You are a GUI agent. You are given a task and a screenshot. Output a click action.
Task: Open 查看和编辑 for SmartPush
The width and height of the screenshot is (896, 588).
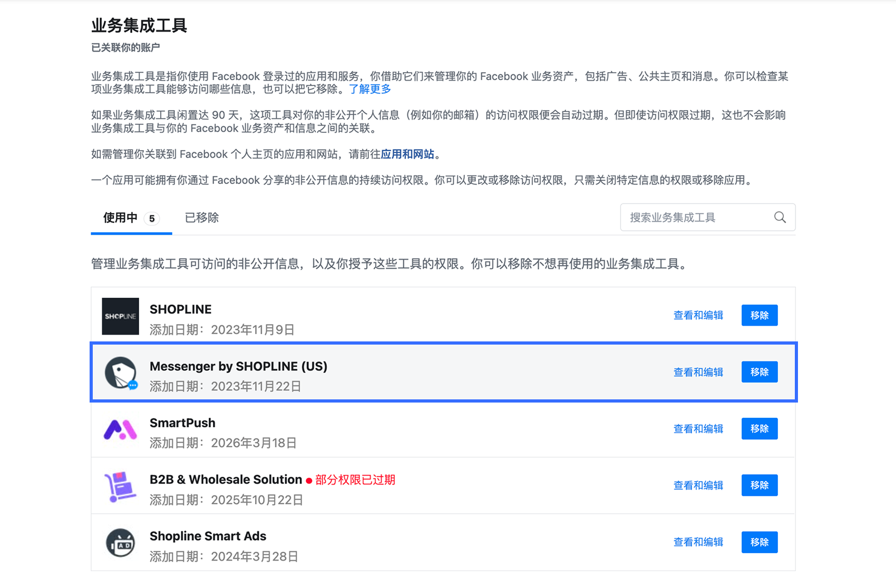click(698, 429)
